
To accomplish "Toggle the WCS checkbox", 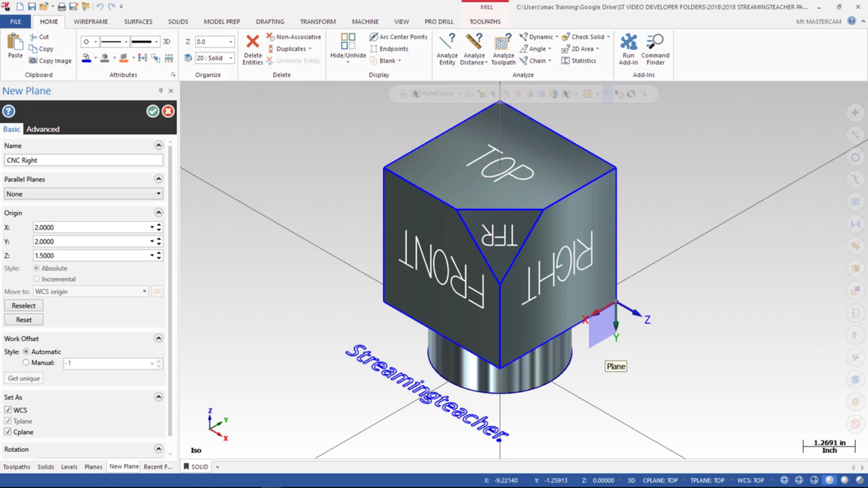I will tap(8, 410).
